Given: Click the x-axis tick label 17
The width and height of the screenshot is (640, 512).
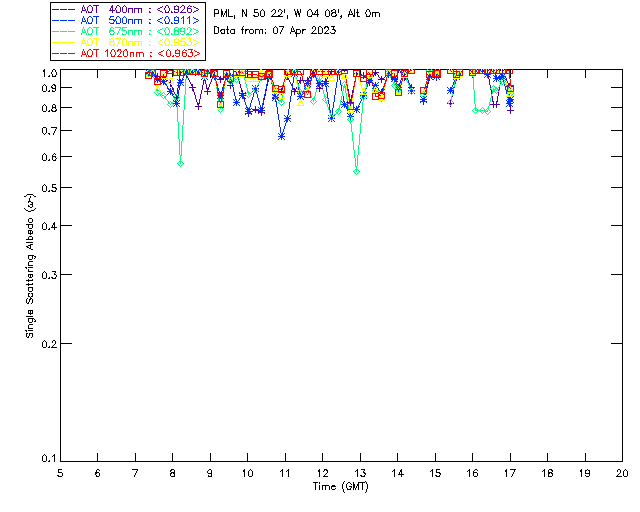Looking at the screenshot, I should [510, 473].
